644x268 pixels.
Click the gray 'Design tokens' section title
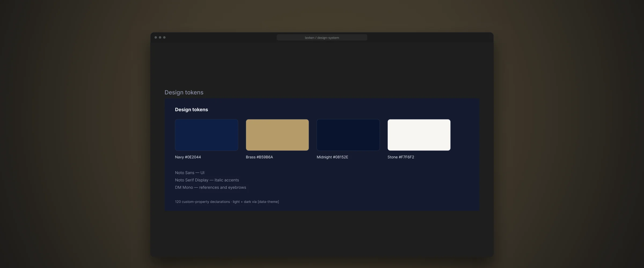[x=184, y=92]
